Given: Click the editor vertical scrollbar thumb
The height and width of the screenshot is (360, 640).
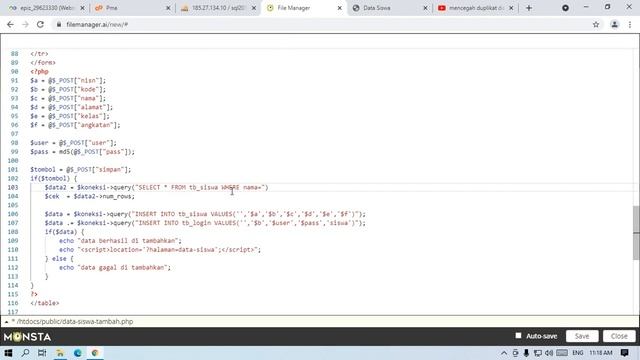Looking at the screenshot, I should click(636, 233).
